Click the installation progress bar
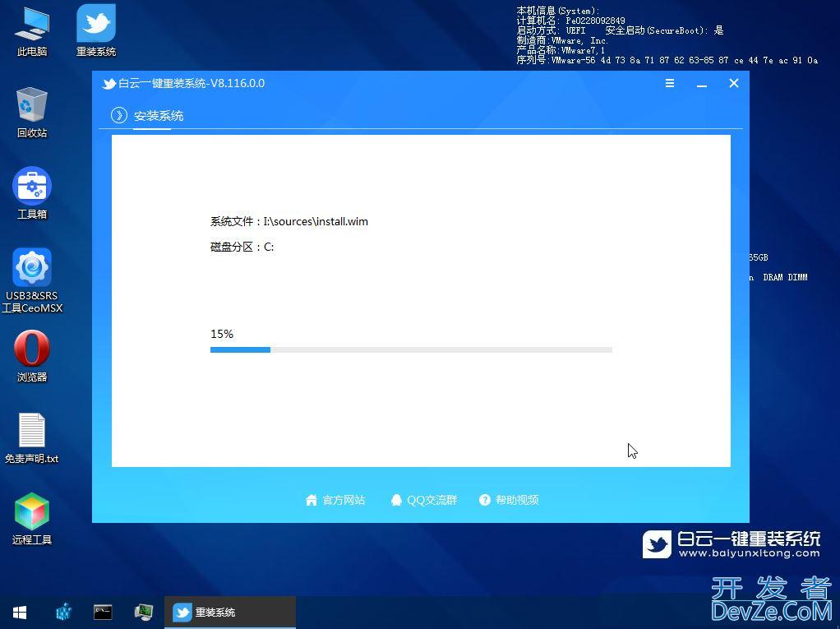This screenshot has width=840, height=629. [x=412, y=350]
